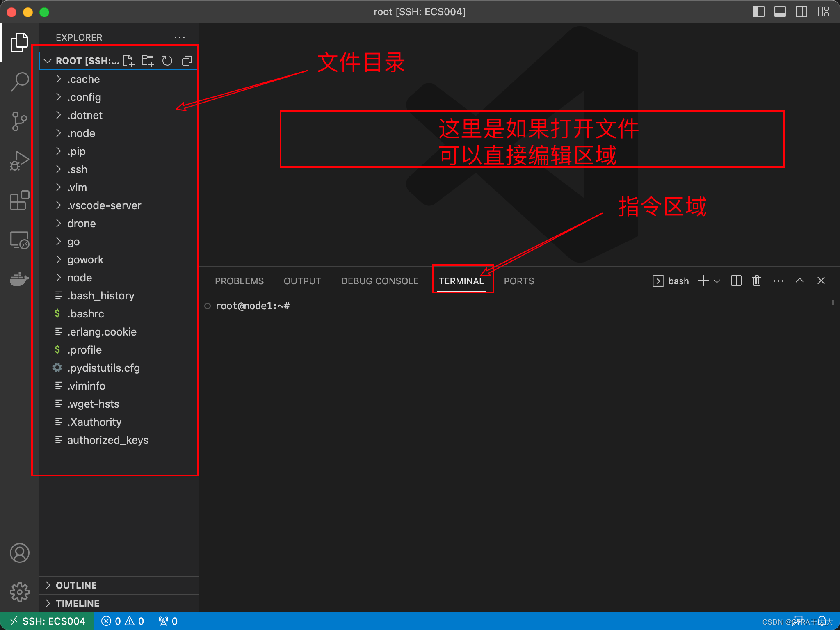This screenshot has width=840, height=630.
Task: Refresh the explorer file tree
Action: click(167, 61)
